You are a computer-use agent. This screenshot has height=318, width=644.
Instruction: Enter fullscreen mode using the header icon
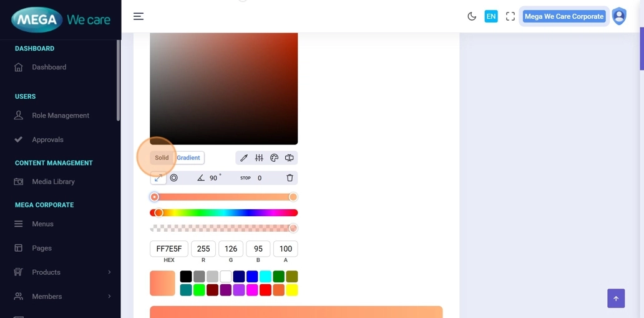pos(510,16)
